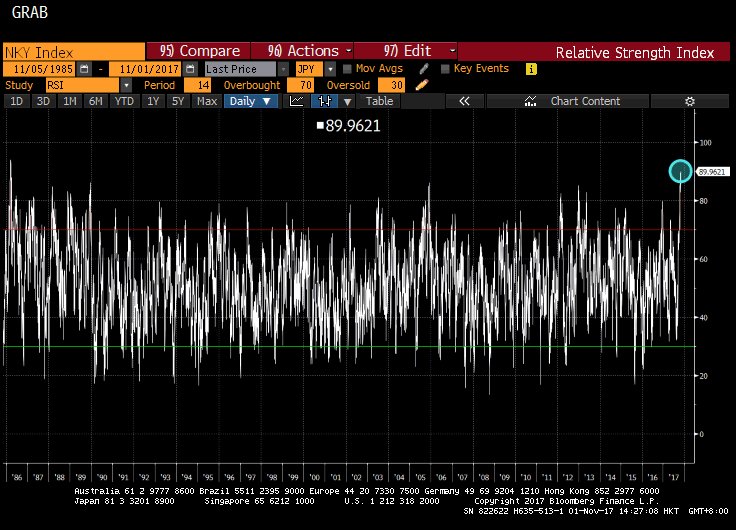Enable the Mov Avgs checkbox
Screen dimensions: 736x530
(347, 69)
